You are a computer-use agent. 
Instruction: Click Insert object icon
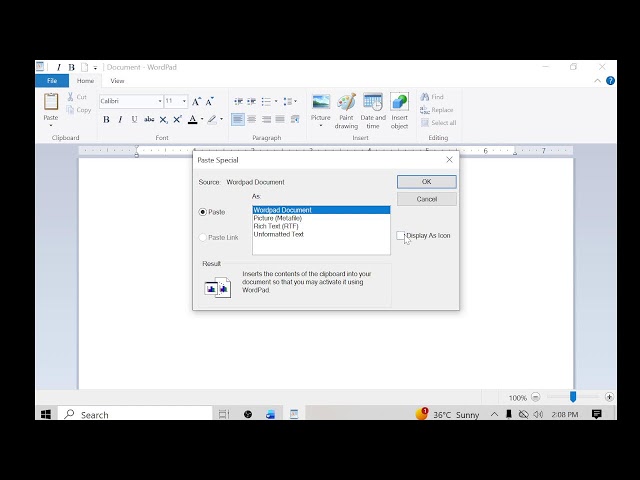(399, 102)
